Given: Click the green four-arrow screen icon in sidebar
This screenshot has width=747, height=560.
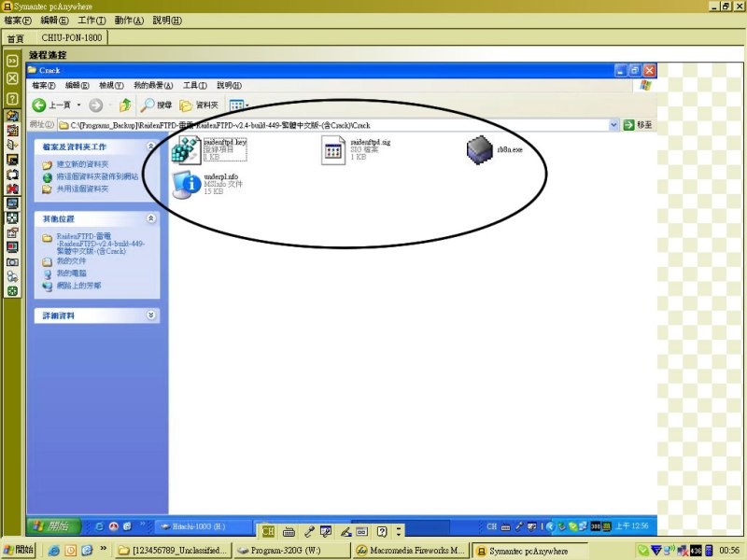Looking at the screenshot, I should point(12,217).
